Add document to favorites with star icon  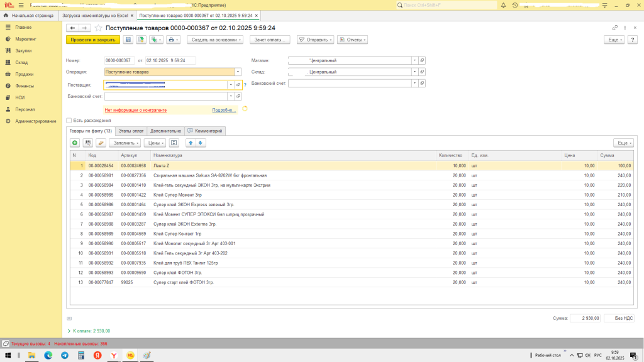point(98,28)
